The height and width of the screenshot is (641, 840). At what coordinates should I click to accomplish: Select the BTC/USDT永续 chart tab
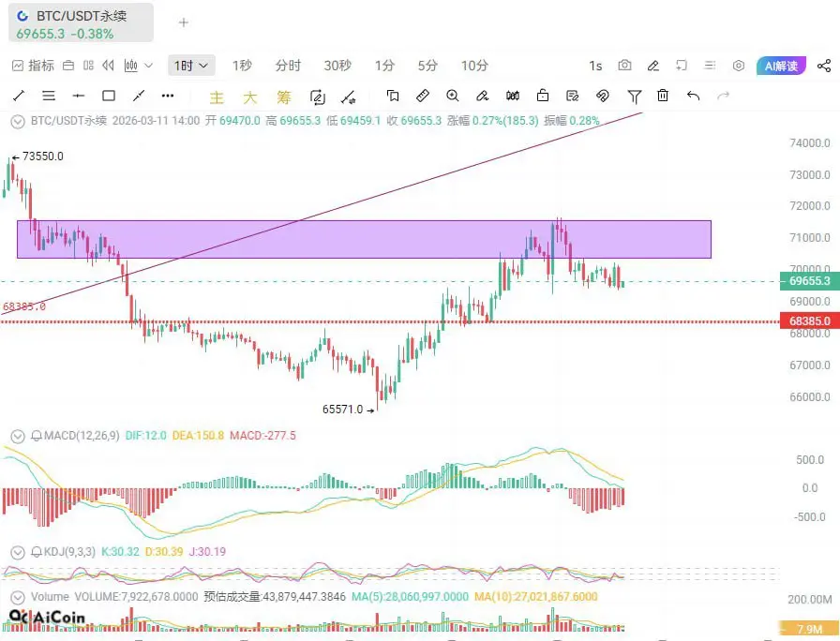click(81, 22)
